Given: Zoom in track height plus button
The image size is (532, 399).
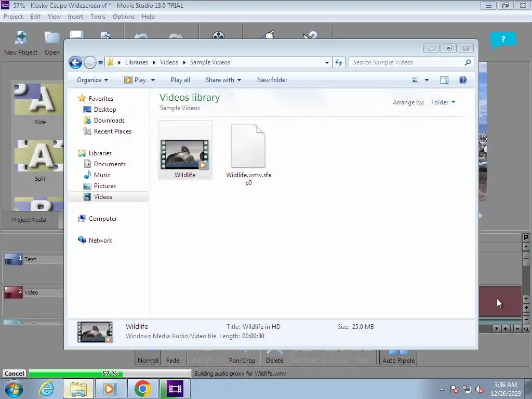Looking at the screenshot, I should [x=526, y=308].
